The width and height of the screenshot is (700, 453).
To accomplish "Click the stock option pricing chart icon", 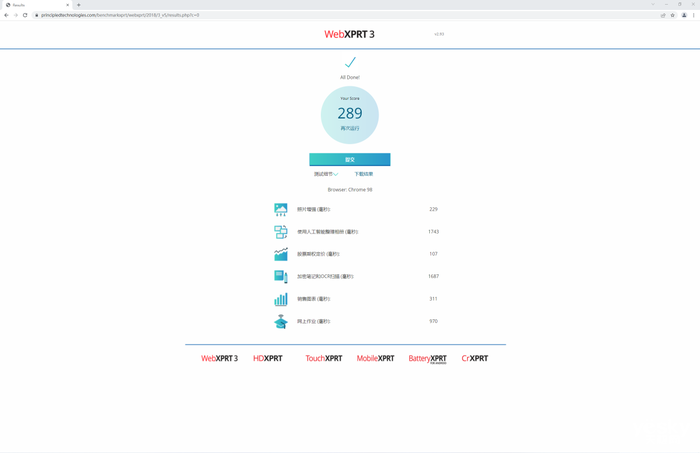I will pyautogui.click(x=281, y=254).
